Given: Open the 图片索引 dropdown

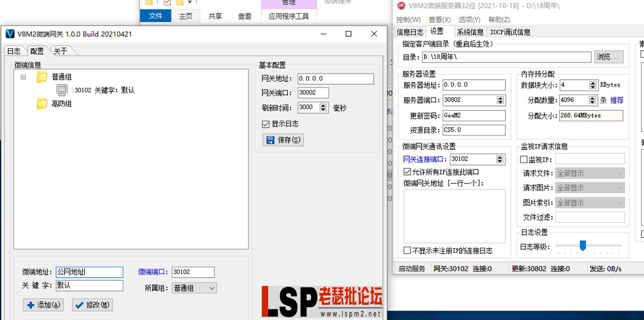Looking at the screenshot, I should pyautogui.click(x=590, y=203).
